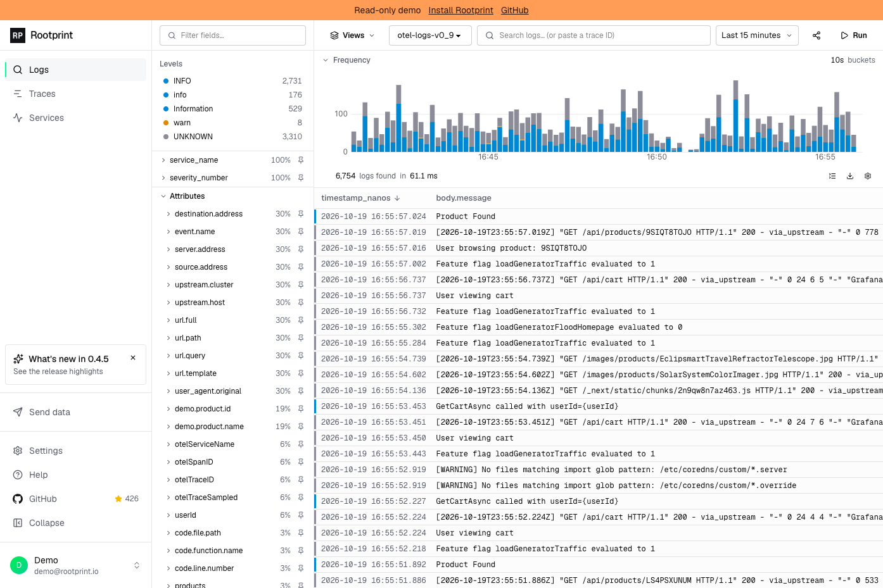Collapse the sidebar
The height and width of the screenshot is (588, 883).
click(75, 523)
